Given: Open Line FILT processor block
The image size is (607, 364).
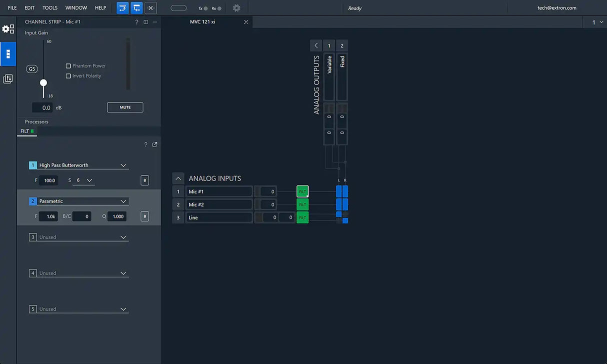Looking at the screenshot, I should pos(302,217).
